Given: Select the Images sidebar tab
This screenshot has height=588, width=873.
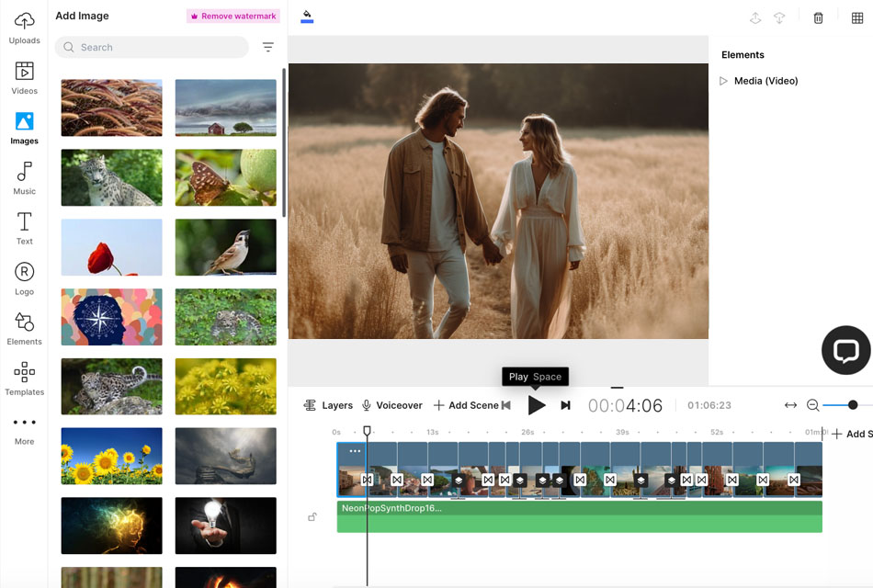Looking at the screenshot, I should (24, 128).
